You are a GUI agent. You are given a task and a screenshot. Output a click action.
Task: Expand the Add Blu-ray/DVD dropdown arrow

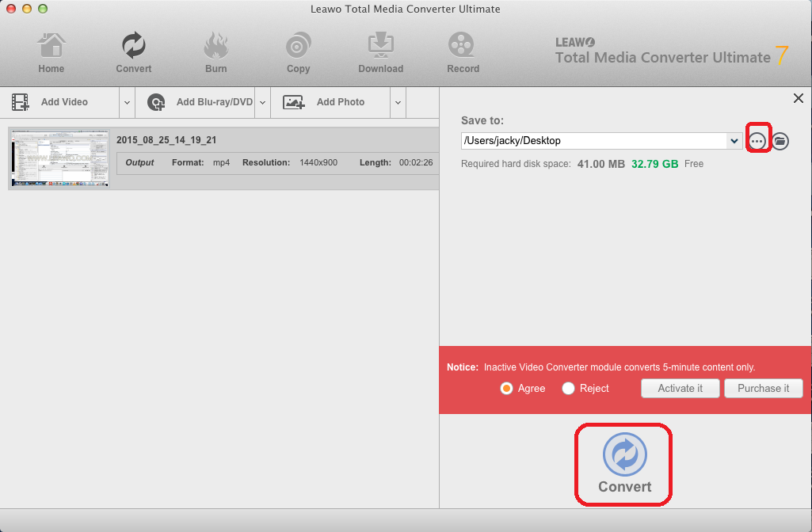pyautogui.click(x=262, y=102)
